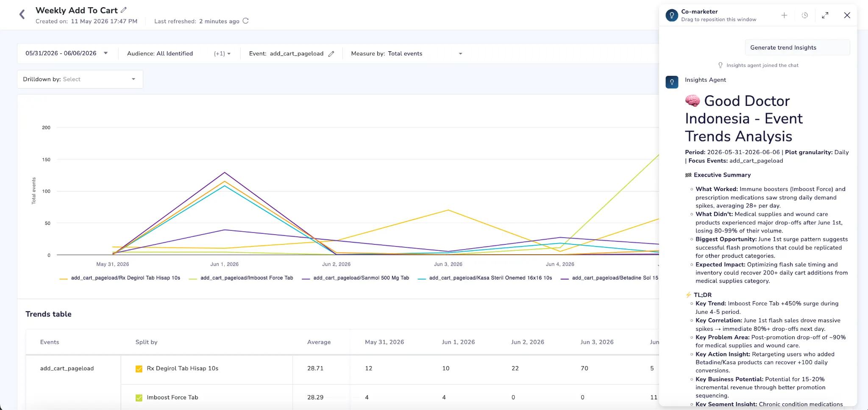
Task: Uncheck Imboost Force Tab row
Action: point(139,398)
